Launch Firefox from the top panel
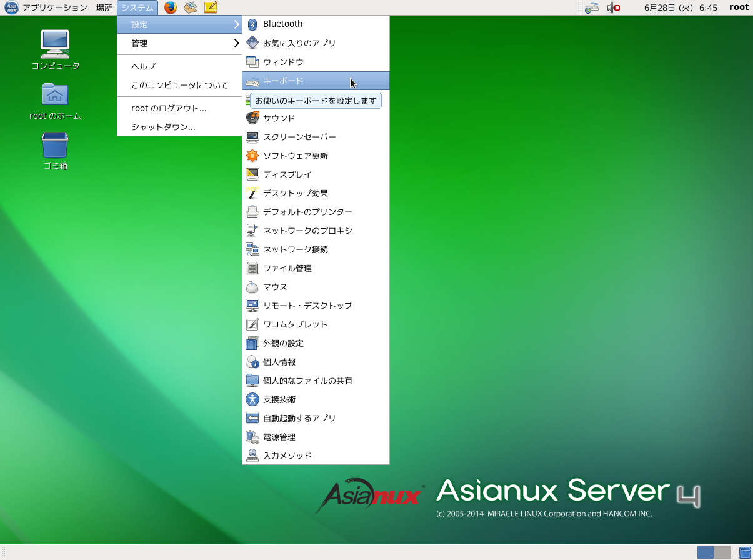 point(170,7)
